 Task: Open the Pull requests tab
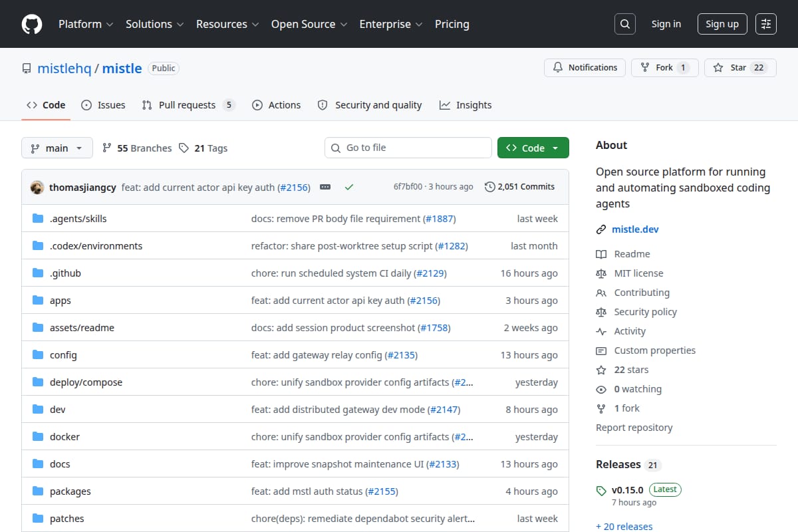point(189,105)
